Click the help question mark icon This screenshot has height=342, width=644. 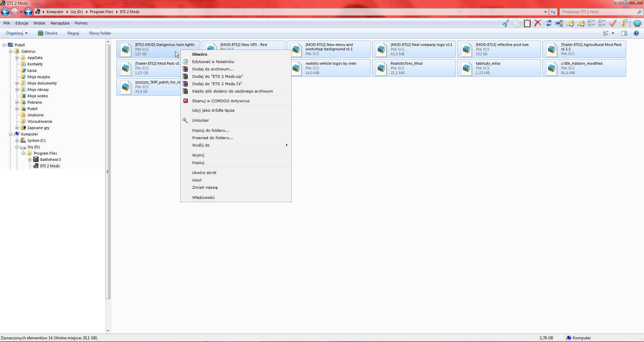636,33
